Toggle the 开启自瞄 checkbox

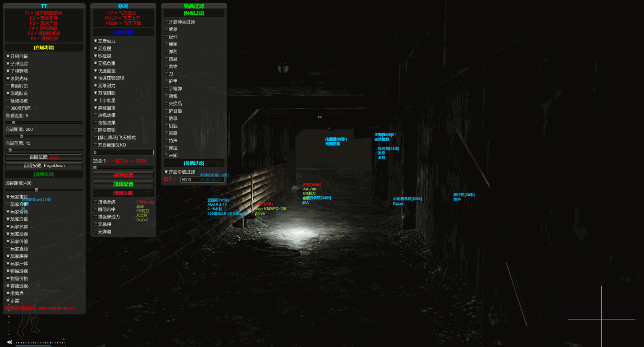(x=8, y=56)
